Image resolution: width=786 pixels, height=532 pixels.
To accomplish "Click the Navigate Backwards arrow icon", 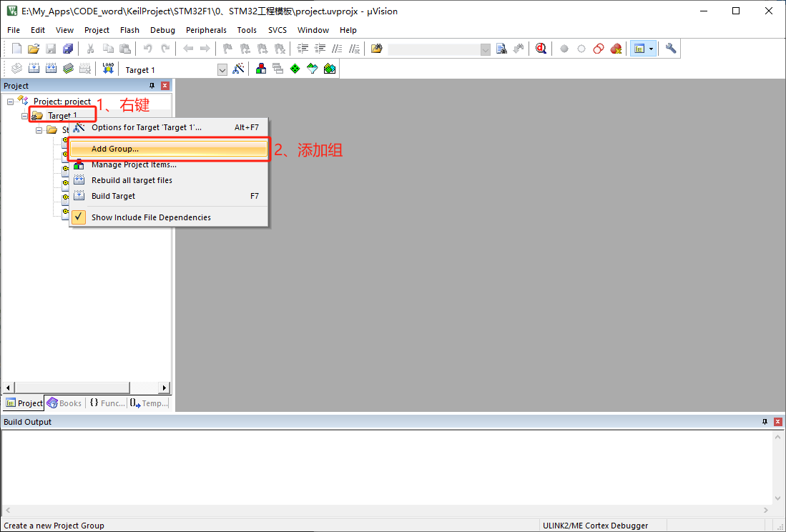I will click(x=188, y=49).
